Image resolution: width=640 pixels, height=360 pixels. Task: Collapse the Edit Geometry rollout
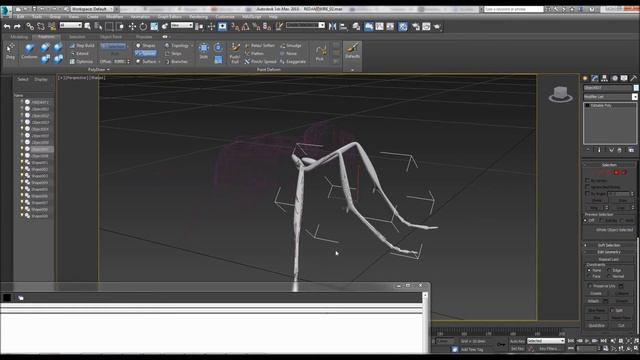[609, 252]
